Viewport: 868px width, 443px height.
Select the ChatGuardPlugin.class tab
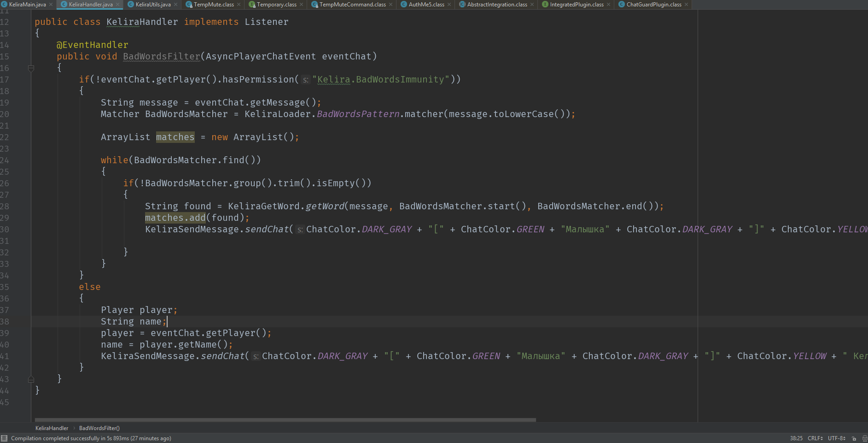click(x=654, y=5)
